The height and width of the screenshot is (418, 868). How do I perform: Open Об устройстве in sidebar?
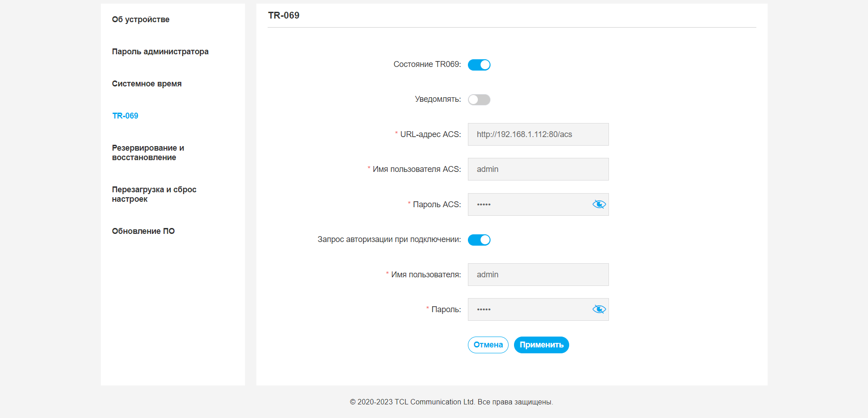coord(141,19)
